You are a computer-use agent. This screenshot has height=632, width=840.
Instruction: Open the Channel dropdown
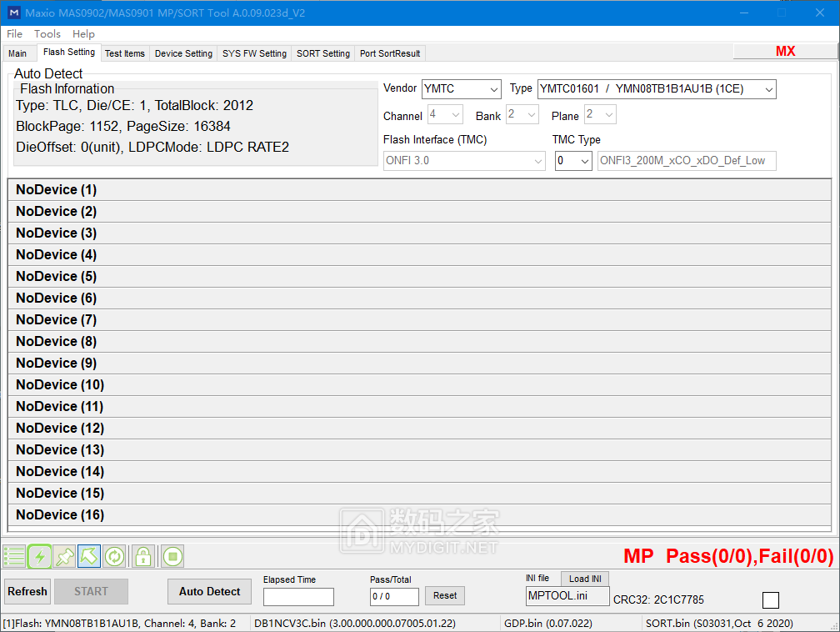click(x=445, y=114)
